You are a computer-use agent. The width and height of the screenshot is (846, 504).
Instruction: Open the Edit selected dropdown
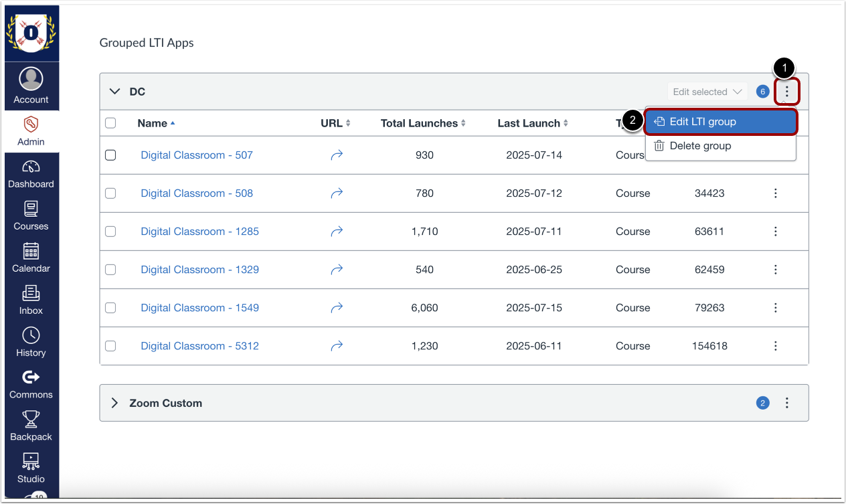click(x=707, y=92)
